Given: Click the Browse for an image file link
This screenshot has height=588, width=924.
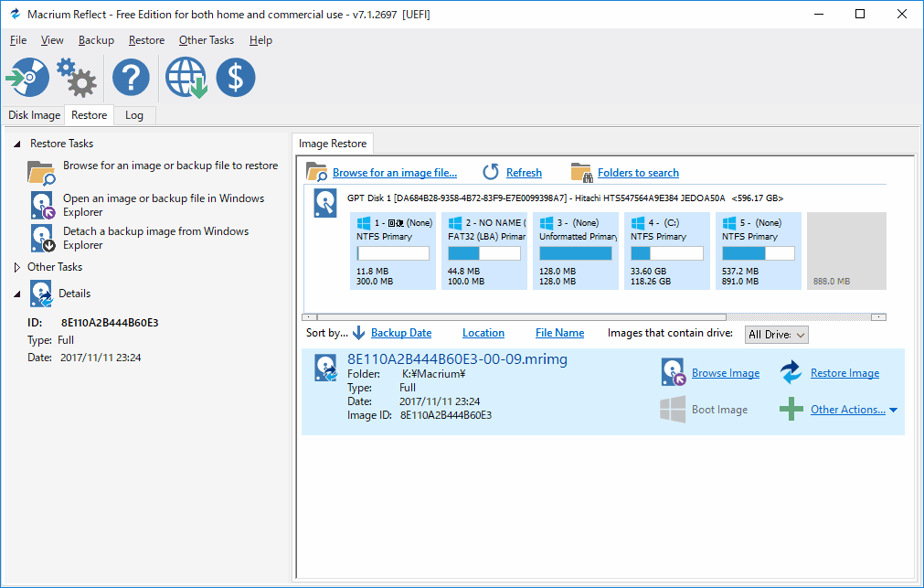Looking at the screenshot, I should 395,173.
